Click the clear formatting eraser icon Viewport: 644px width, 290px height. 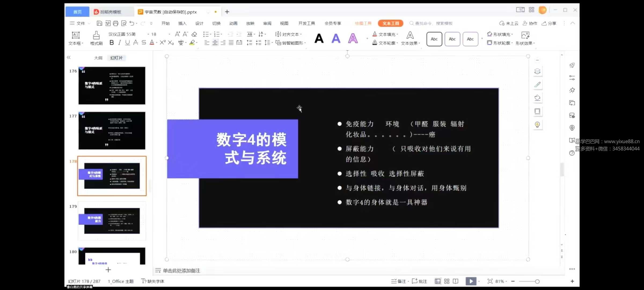point(194,34)
